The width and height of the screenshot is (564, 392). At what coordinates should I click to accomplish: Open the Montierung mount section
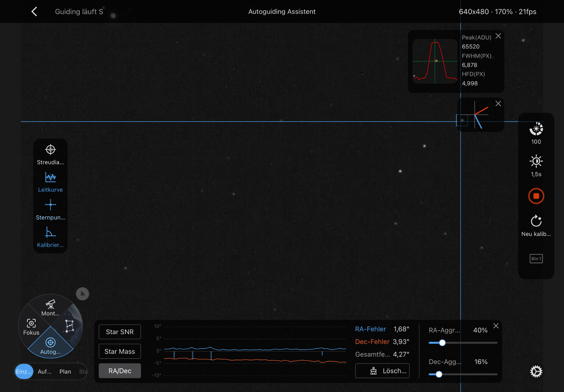(x=51, y=308)
